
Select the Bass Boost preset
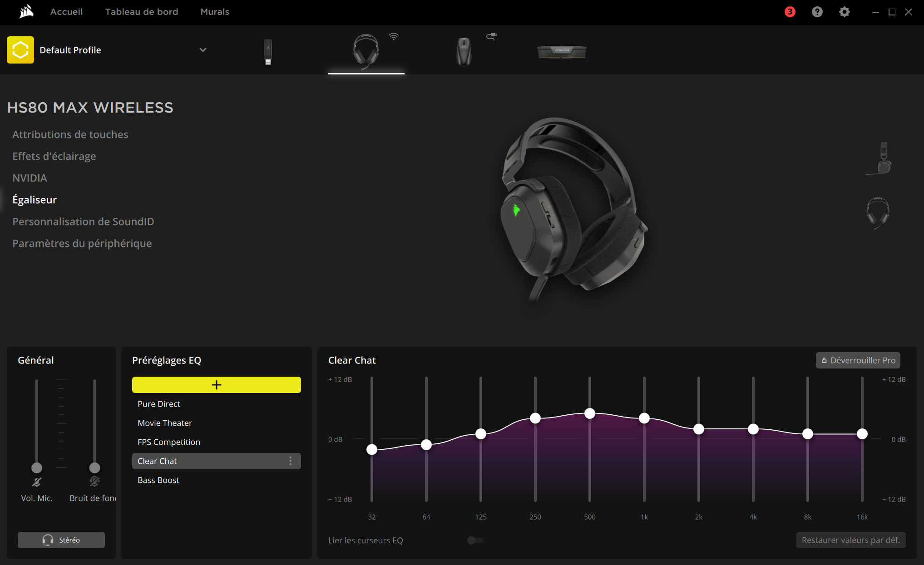click(x=217, y=480)
